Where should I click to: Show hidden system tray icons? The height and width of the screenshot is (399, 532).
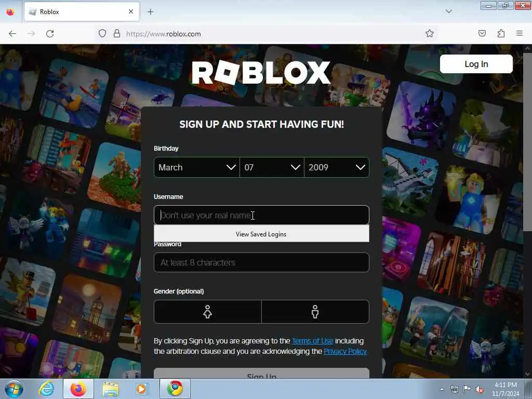(442, 389)
